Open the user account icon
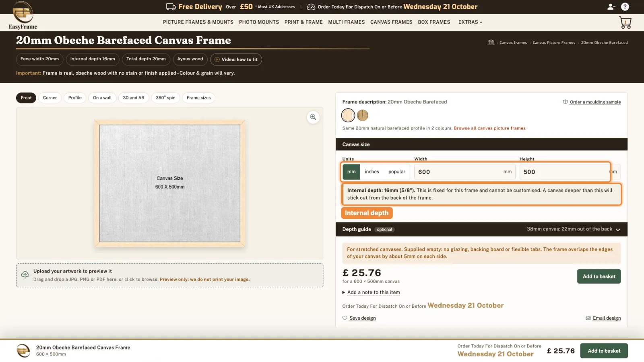 pos(611,6)
